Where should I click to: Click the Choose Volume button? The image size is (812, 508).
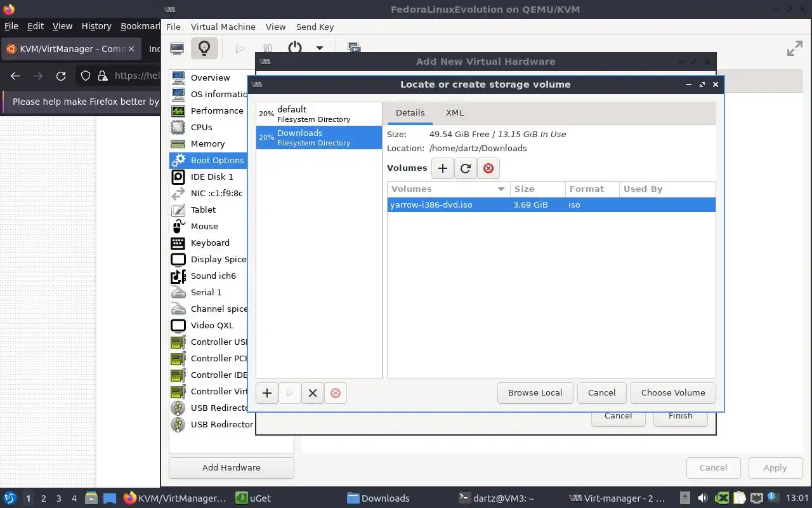tap(673, 392)
